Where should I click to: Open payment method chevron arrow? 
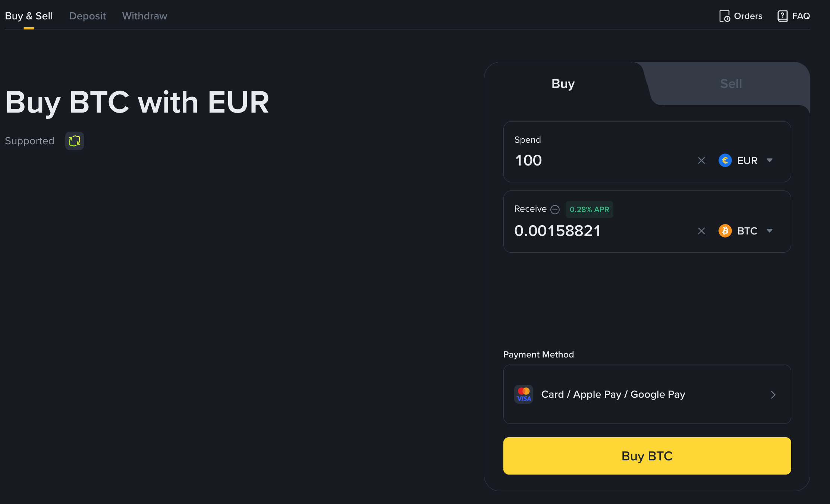[773, 395]
